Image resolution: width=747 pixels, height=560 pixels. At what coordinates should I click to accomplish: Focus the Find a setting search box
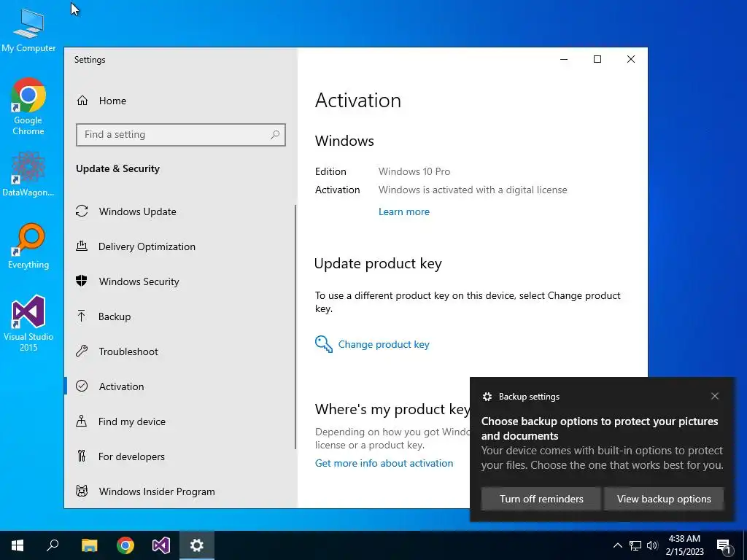tap(181, 135)
